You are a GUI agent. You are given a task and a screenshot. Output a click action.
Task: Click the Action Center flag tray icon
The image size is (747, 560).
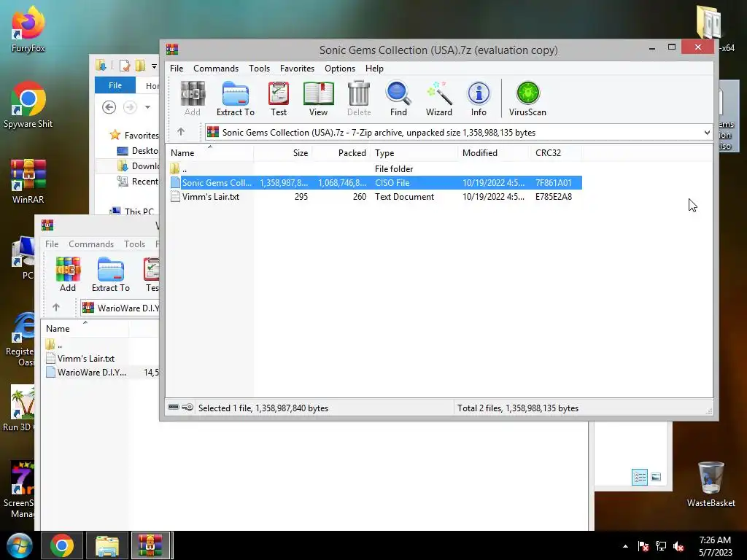click(643, 546)
